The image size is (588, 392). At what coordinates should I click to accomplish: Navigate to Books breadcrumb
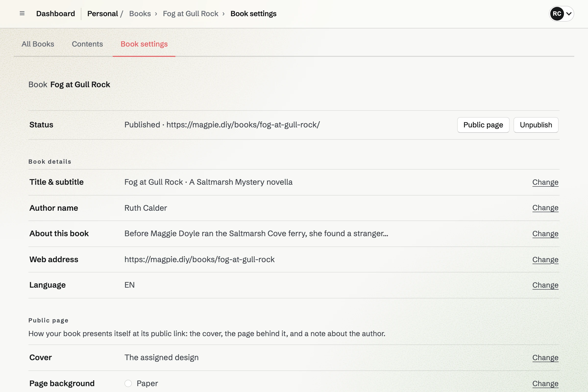140,13
